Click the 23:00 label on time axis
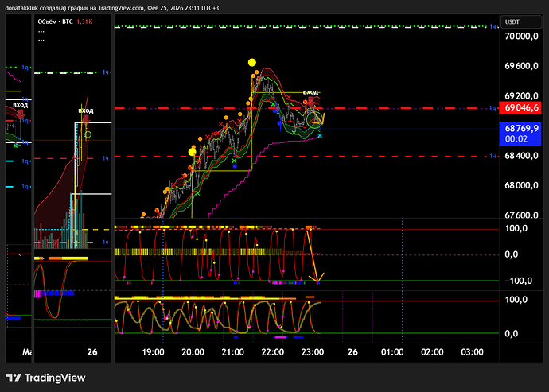 pyautogui.click(x=312, y=351)
